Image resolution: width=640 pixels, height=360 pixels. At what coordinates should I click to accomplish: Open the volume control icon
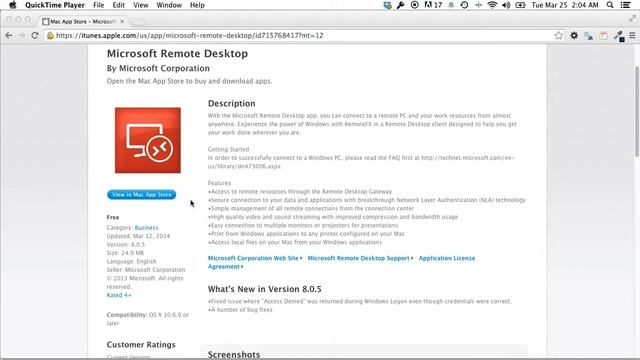506,5
